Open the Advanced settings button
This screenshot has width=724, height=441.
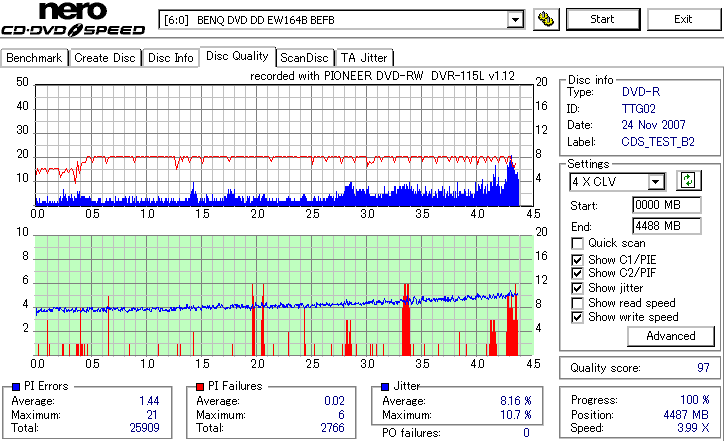[670, 336]
